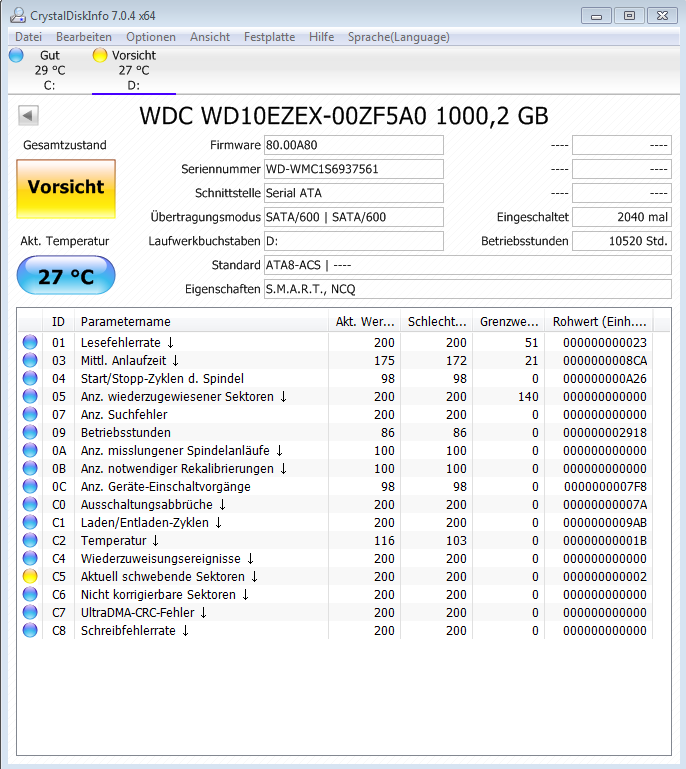Screen dimensions: 686x769
Task: Click status orb of Anz. Suchfehler row
Action: coord(30,414)
